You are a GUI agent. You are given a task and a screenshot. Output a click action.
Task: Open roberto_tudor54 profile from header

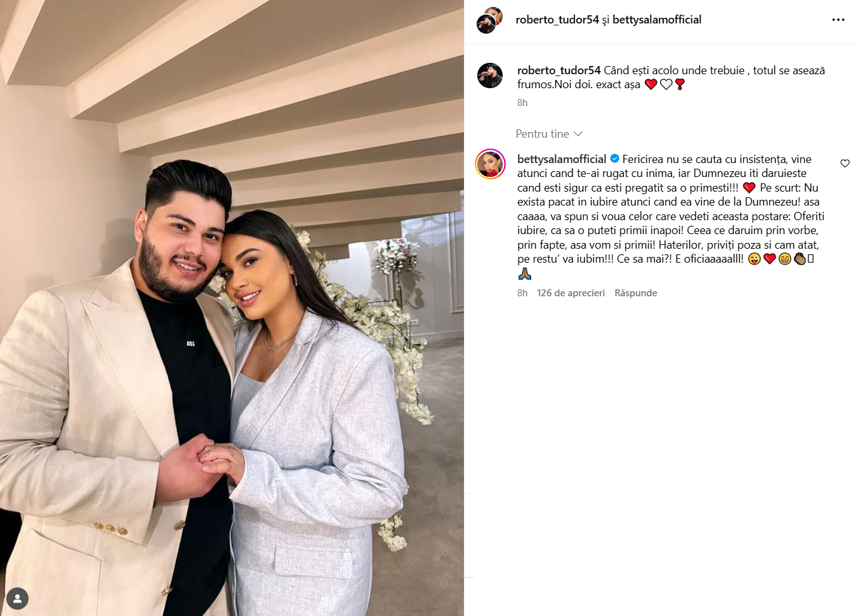point(557,20)
